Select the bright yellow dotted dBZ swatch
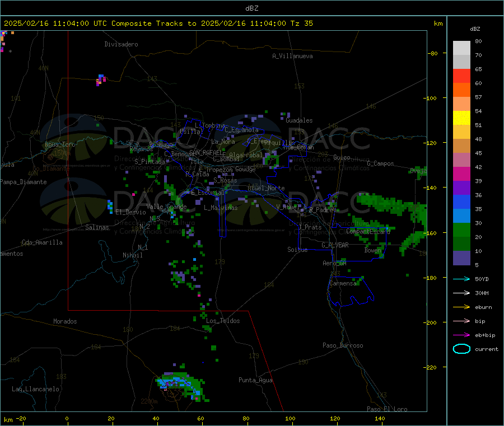The image size is (504, 426). point(461,118)
